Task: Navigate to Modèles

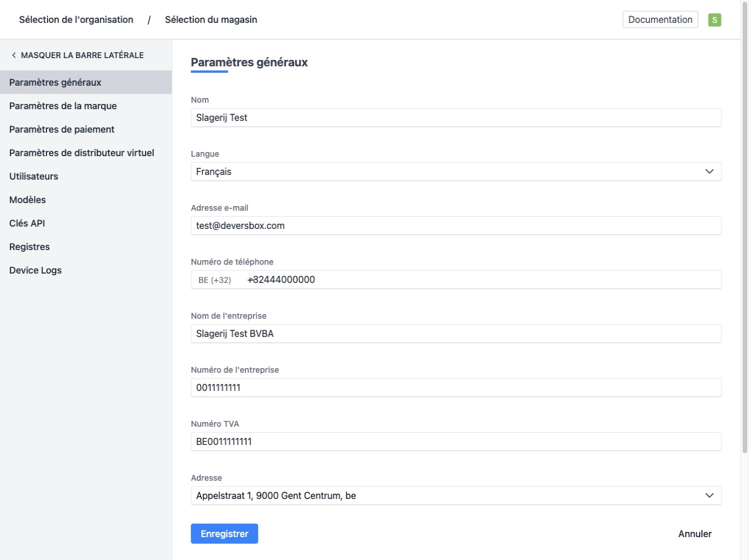Action: coord(28,200)
